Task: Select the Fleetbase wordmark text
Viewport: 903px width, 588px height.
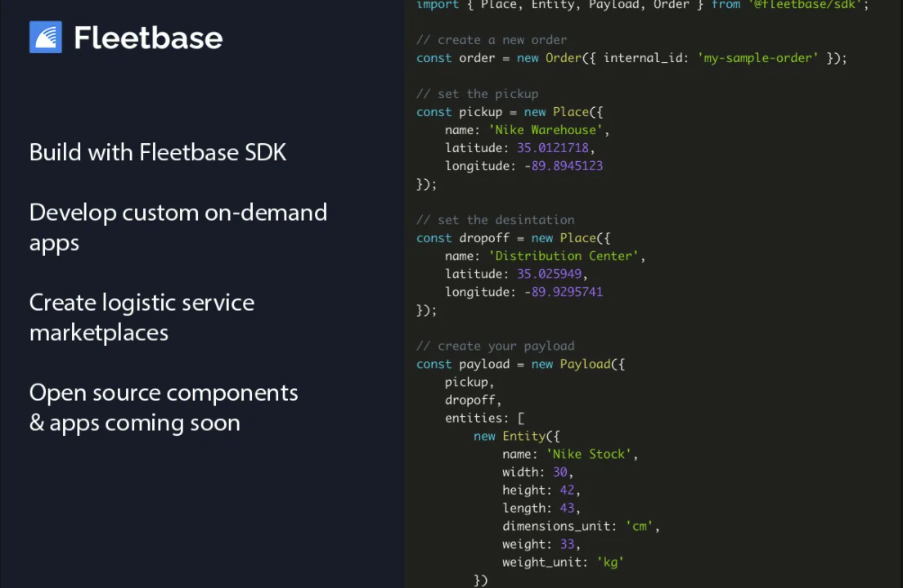Action: (x=147, y=36)
